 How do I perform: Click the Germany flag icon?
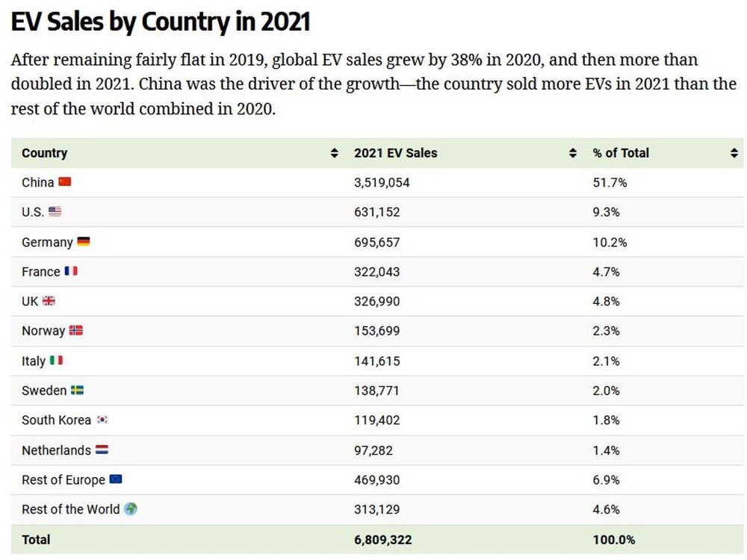click(x=84, y=241)
